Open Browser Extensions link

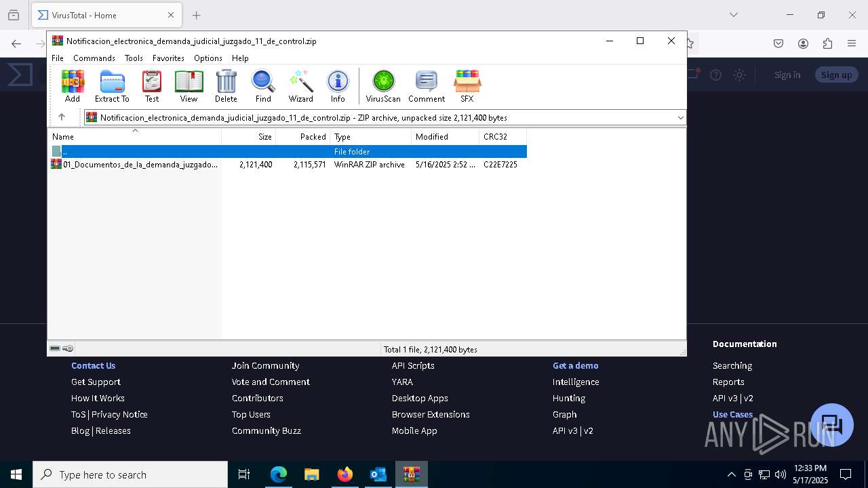click(x=431, y=414)
